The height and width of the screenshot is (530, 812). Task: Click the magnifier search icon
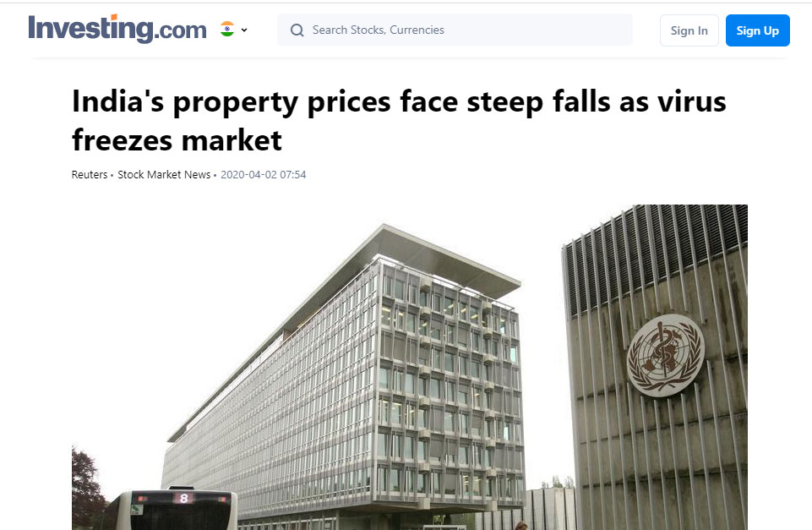pyautogui.click(x=297, y=30)
